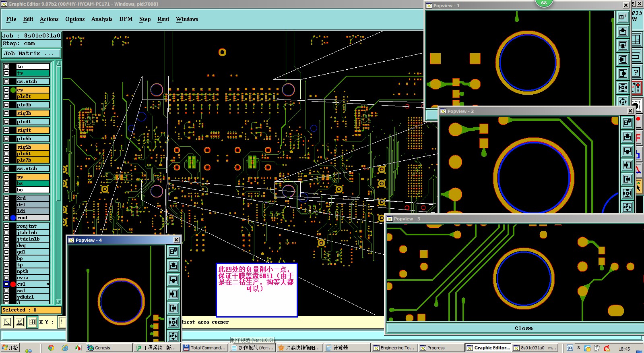
Task: Toggle checkbox for layer drl
Action: [6, 205]
